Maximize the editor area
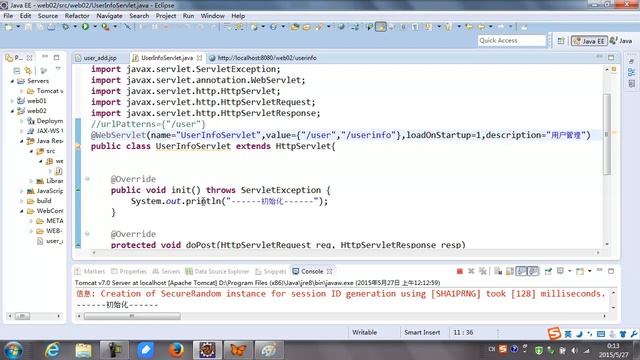The width and height of the screenshot is (640, 360). [x=611, y=58]
